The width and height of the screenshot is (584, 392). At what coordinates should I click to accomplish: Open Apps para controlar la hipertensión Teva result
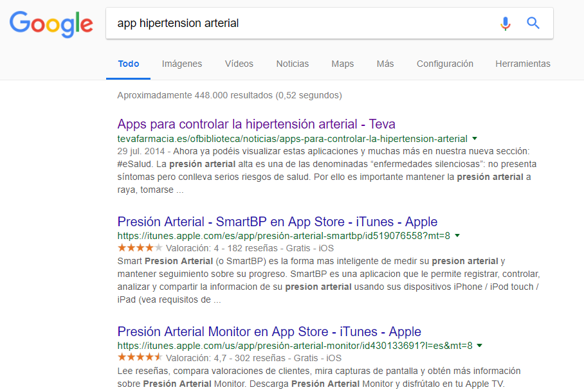(x=256, y=124)
